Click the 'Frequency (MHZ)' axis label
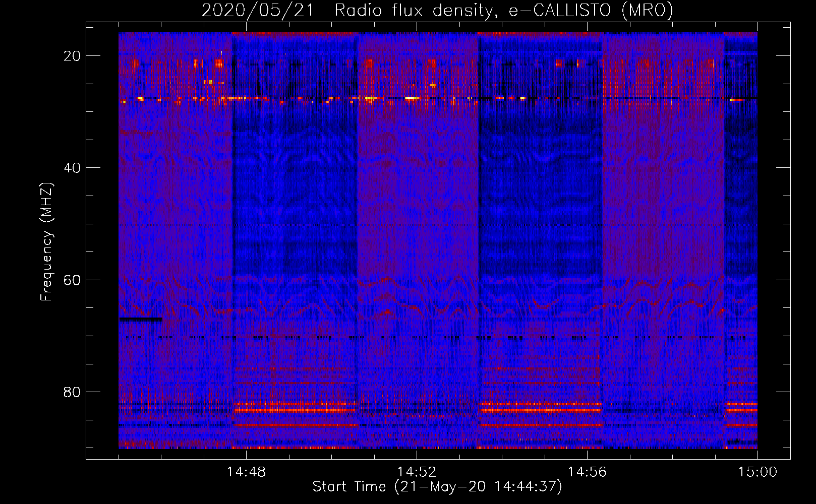The image size is (816, 504). [46, 242]
